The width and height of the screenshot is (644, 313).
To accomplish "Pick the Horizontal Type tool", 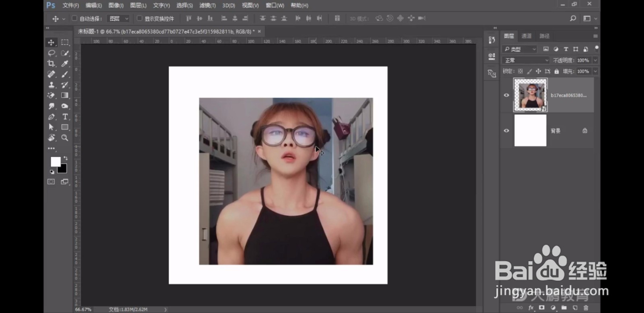I will point(65,117).
